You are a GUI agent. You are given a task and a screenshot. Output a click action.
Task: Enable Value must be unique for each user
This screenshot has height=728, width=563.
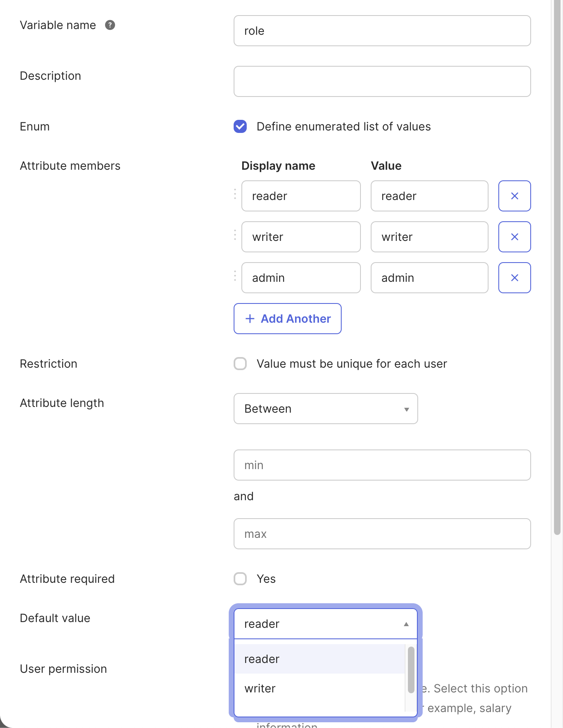[240, 364]
